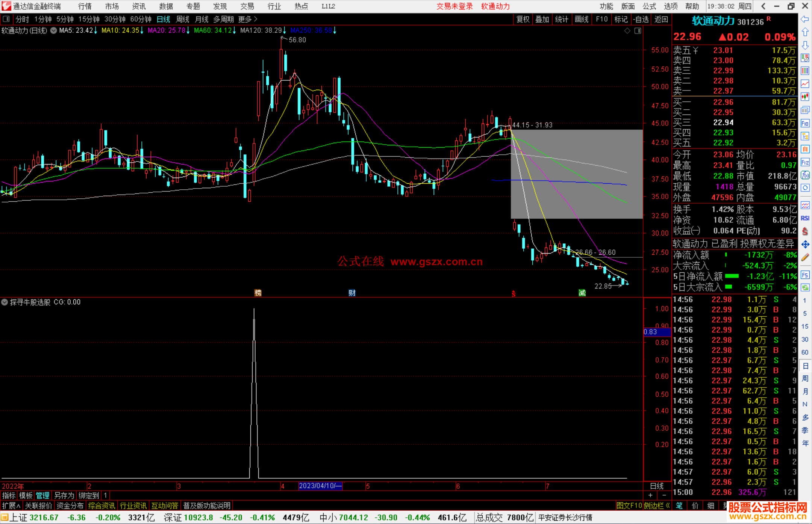Switch to 周线 weekly period tab
The image size is (812, 524).
(183, 19)
